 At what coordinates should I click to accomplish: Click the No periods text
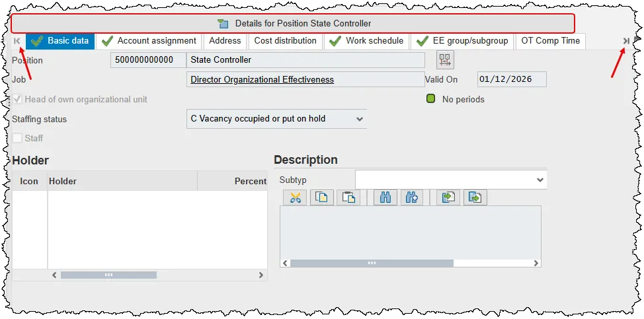point(463,99)
